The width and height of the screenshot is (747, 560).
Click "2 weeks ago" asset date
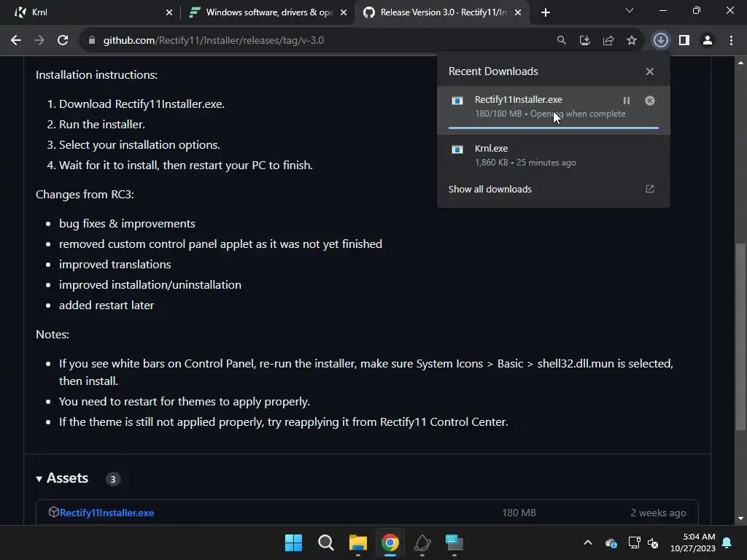tap(659, 513)
